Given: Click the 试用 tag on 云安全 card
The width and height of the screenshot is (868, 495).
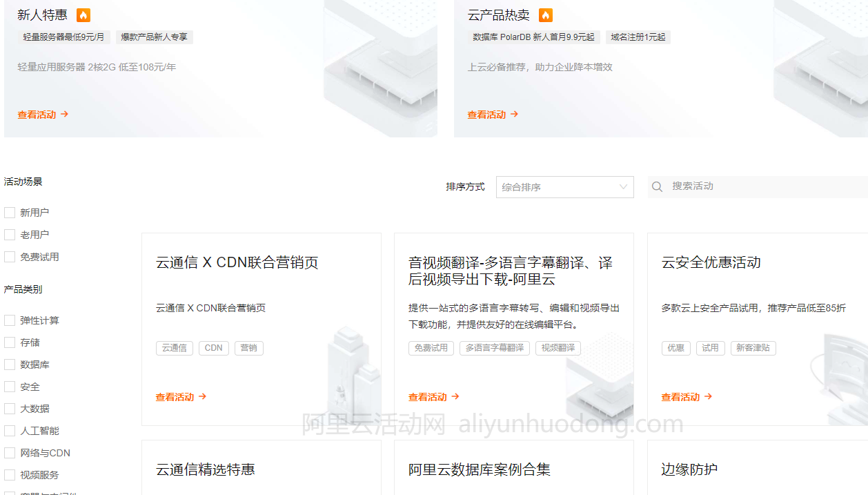Looking at the screenshot, I should pos(711,348).
